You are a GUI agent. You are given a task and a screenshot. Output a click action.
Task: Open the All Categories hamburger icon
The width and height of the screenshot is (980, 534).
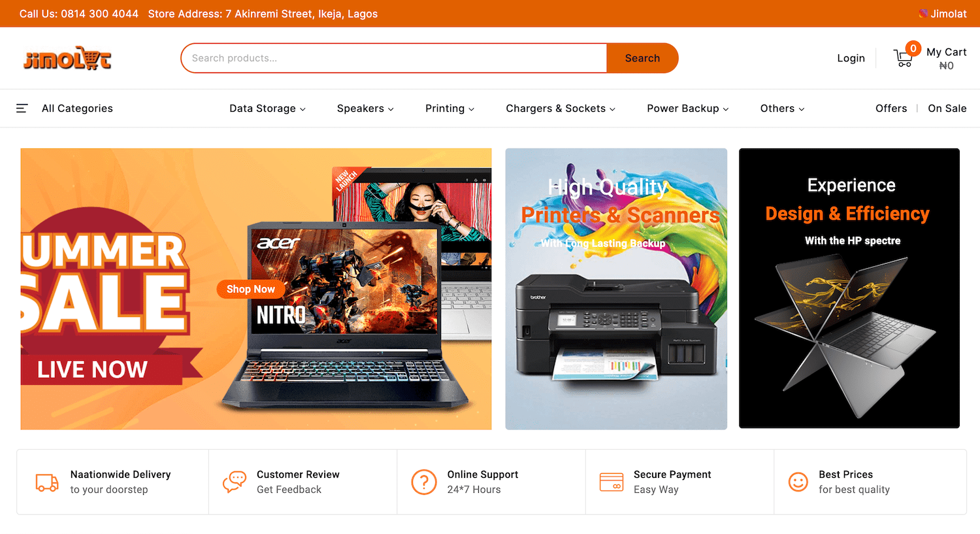[22, 108]
